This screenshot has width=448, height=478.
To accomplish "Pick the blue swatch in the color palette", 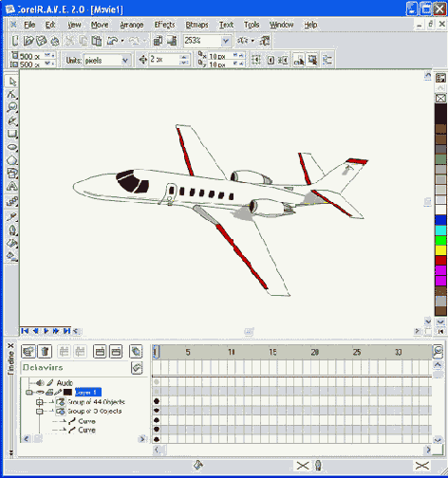I will [440, 220].
